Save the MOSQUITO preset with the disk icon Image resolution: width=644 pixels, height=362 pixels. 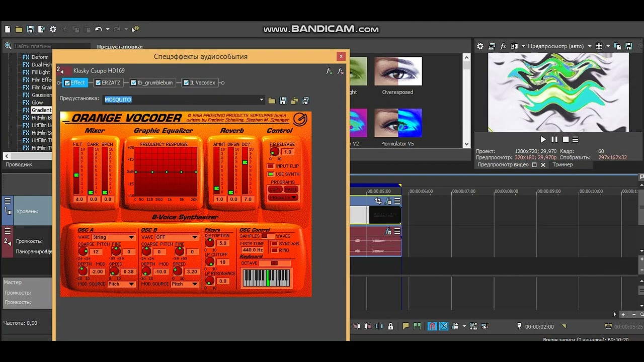pos(283,101)
